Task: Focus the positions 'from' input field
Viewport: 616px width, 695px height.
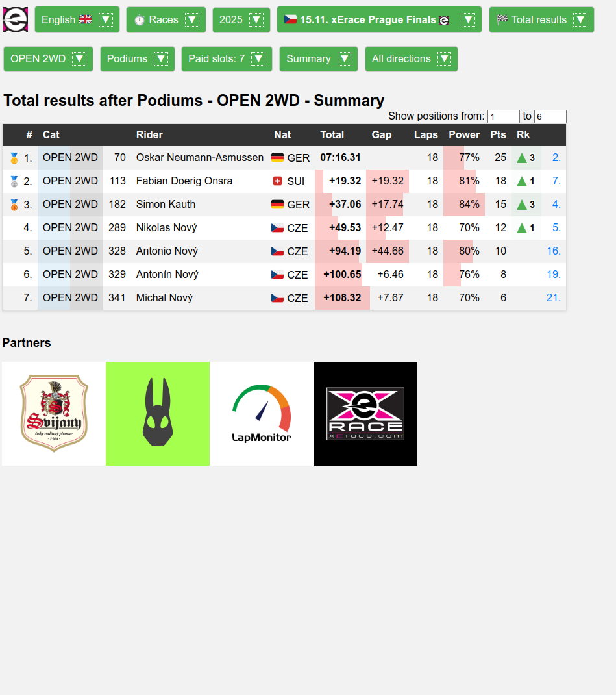Action: pos(503,117)
